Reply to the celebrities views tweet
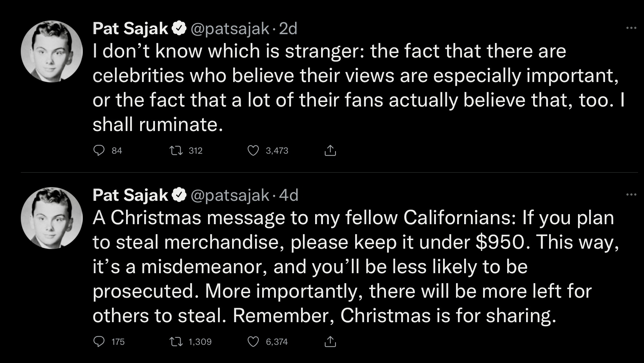 click(x=99, y=150)
